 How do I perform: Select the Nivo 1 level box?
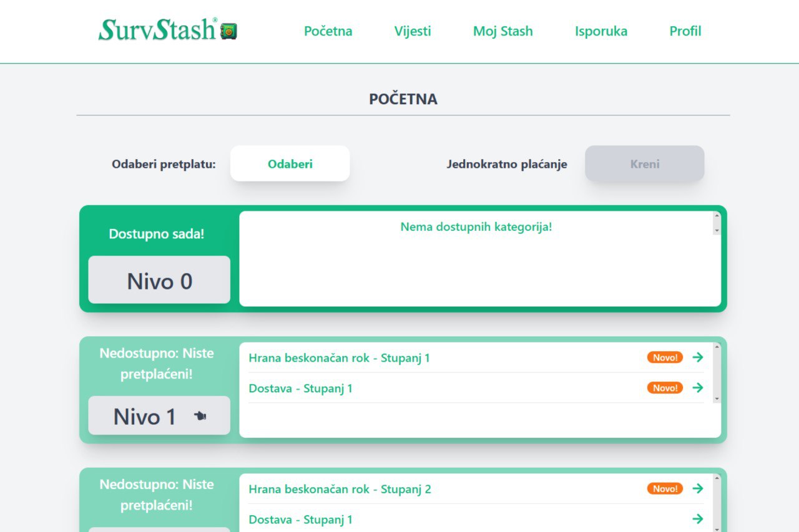[159, 415]
